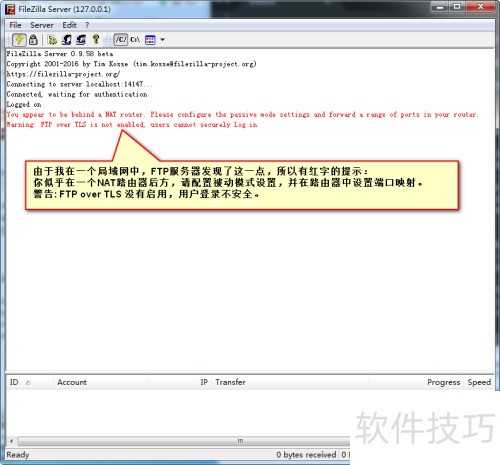
Task: Sort connections by the ID column header
Action: click(29, 382)
